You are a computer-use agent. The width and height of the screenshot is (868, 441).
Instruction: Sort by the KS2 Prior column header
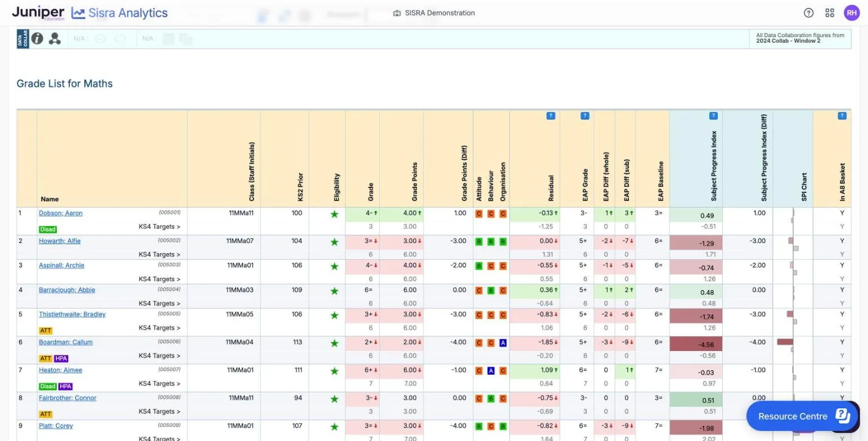300,187
